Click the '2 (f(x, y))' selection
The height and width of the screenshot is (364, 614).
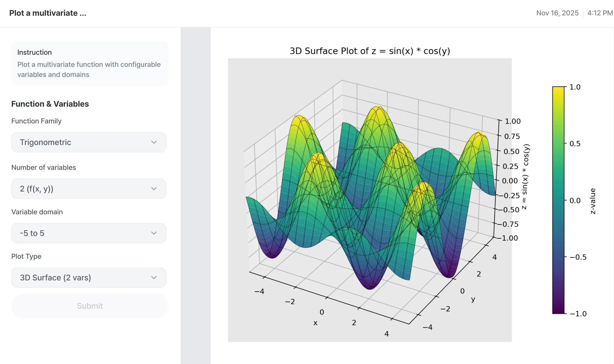click(37, 189)
